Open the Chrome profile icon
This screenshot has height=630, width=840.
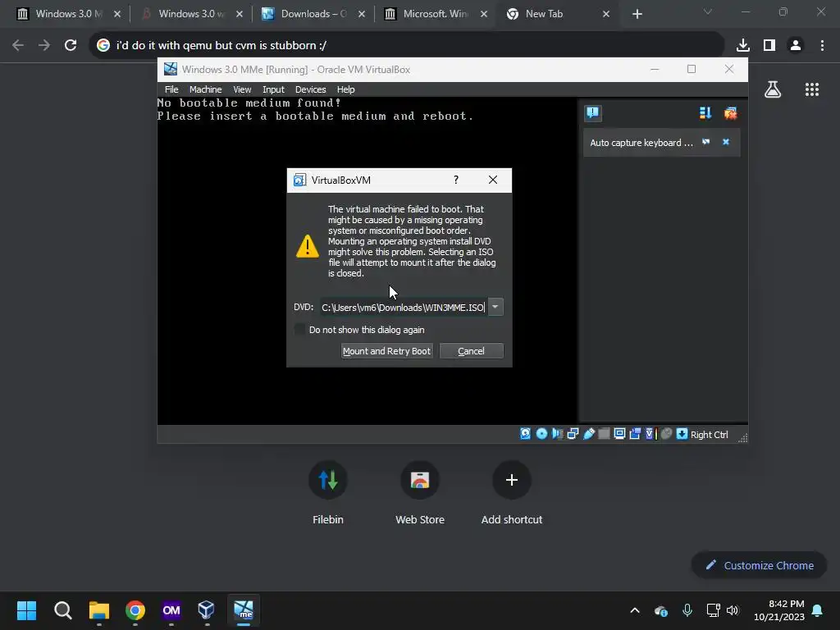tap(796, 45)
